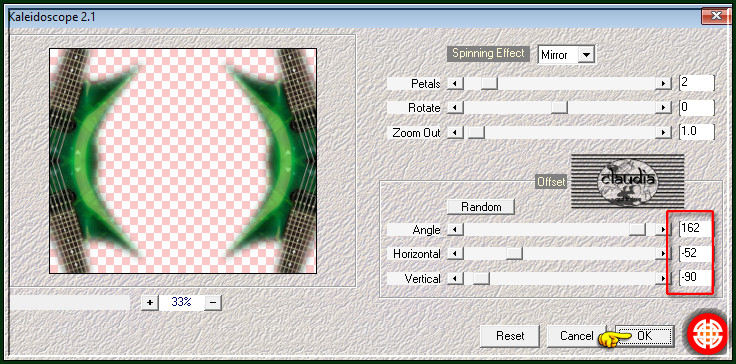Click the Angle right arrow button
736x364 pixels.
click(663, 230)
